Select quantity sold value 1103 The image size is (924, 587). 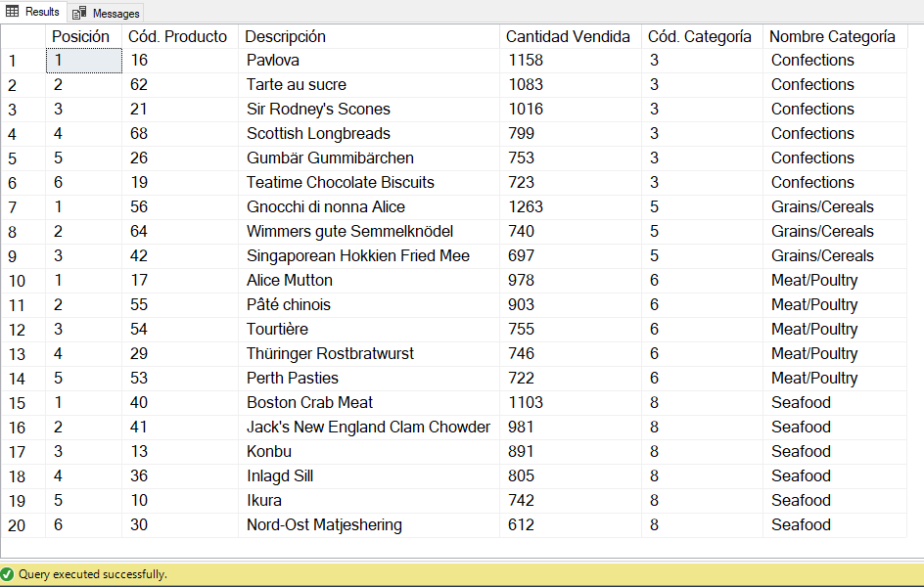(x=571, y=403)
